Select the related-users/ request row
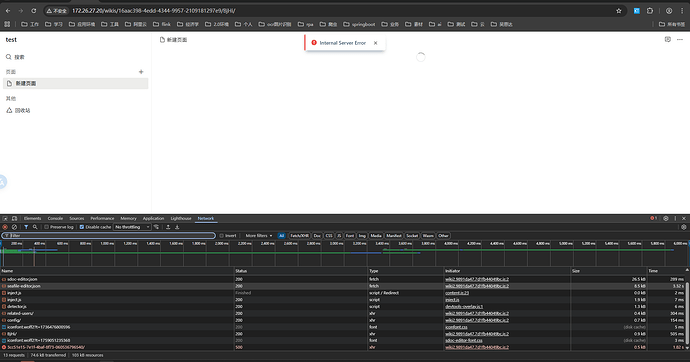The width and height of the screenshot is (690, 362). 343,313
